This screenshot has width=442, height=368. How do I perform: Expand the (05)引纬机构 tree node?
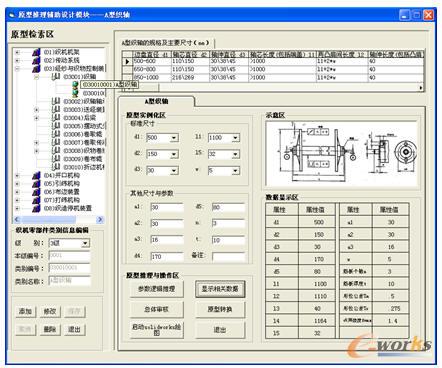17,184
